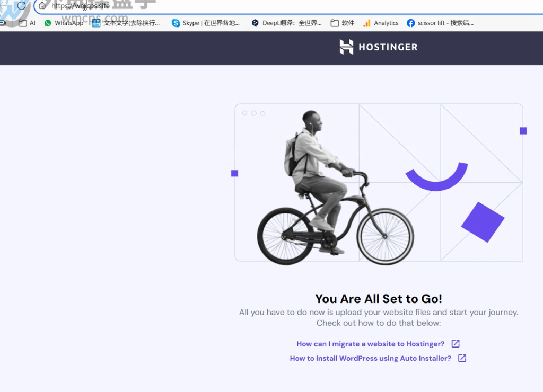The height and width of the screenshot is (392, 543).
Task: Click the purple semicircle graphic
Action: pos(437,179)
